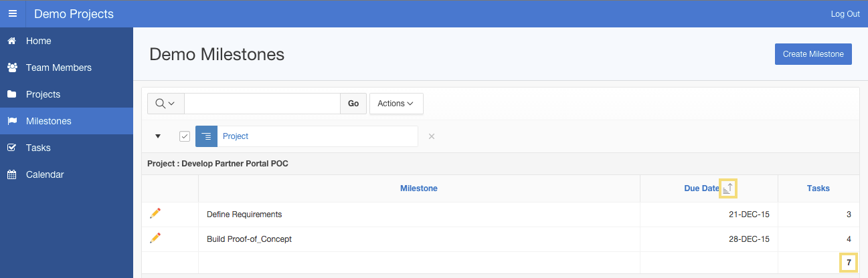Click the Project control break icon
868x278 pixels.
point(206,136)
